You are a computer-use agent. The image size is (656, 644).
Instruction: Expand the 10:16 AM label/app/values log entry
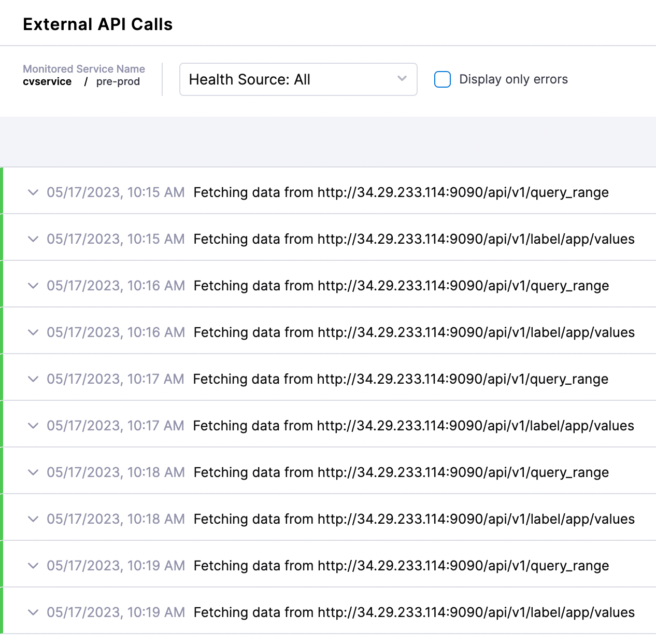click(32, 332)
